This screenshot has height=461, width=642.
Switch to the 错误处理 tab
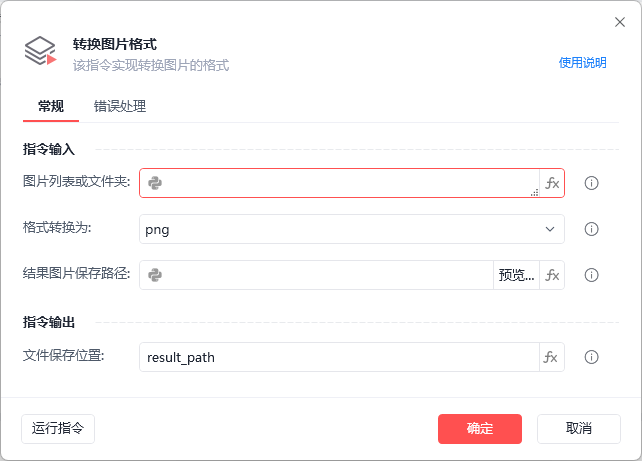[120, 106]
